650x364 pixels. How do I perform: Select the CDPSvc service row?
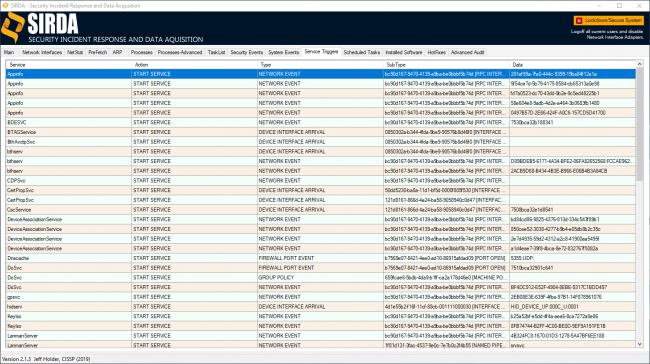(320, 181)
